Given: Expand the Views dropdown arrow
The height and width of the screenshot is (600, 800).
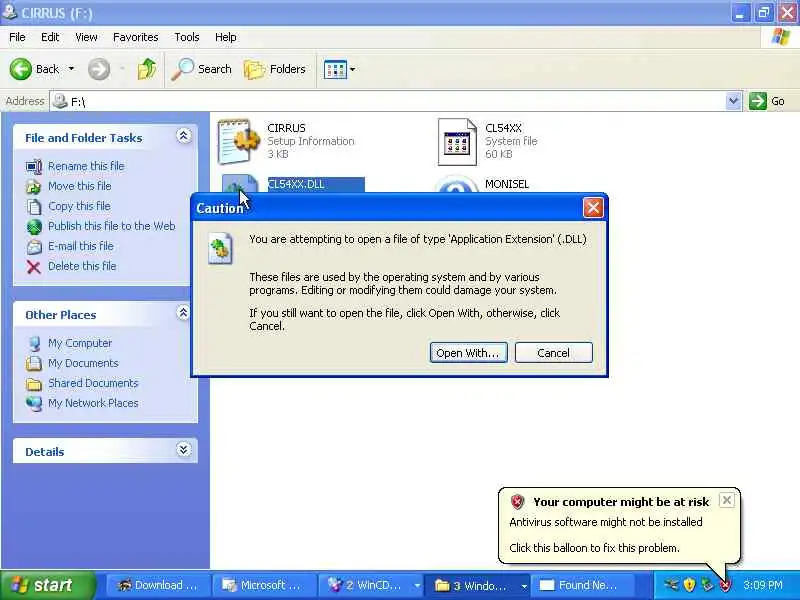Looking at the screenshot, I should pyautogui.click(x=353, y=69).
